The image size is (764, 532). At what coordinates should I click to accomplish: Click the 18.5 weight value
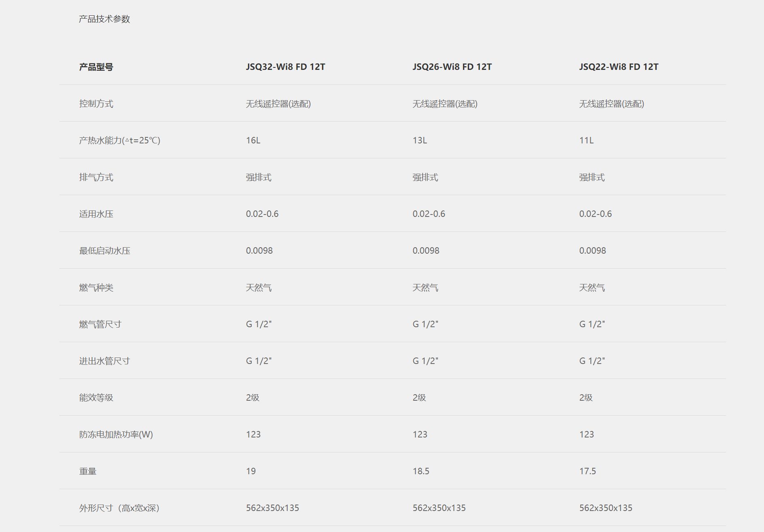click(x=421, y=471)
